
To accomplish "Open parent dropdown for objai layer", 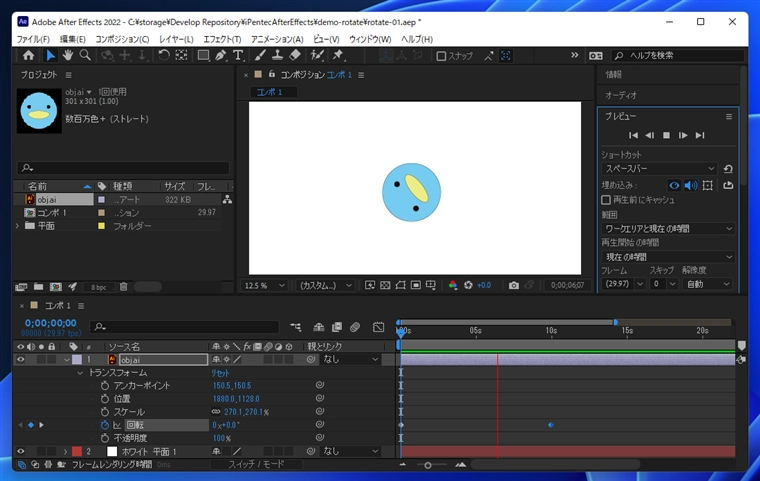I will pos(350,359).
